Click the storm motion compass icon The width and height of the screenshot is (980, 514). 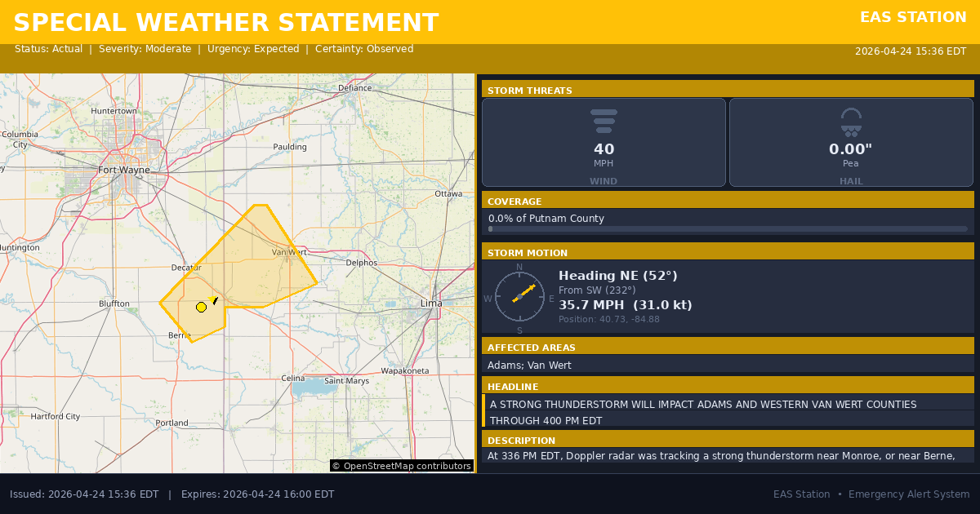click(519, 297)
